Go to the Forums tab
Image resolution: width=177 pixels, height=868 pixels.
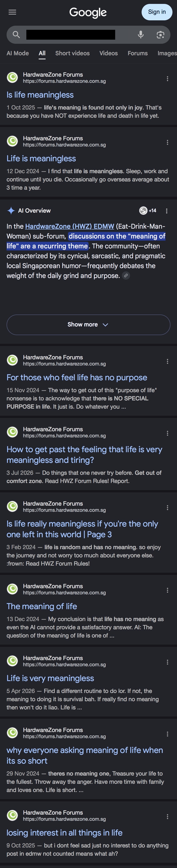click(x=137, y=53)
